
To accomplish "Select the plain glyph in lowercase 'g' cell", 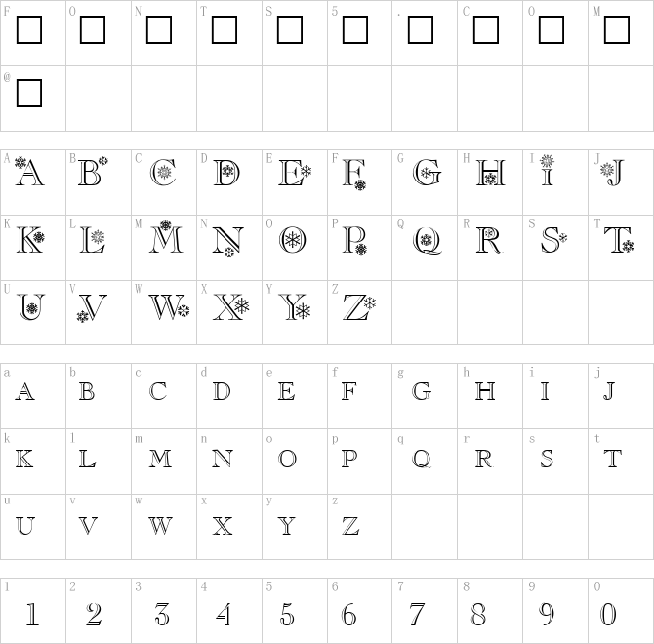I will click(422, 391).
